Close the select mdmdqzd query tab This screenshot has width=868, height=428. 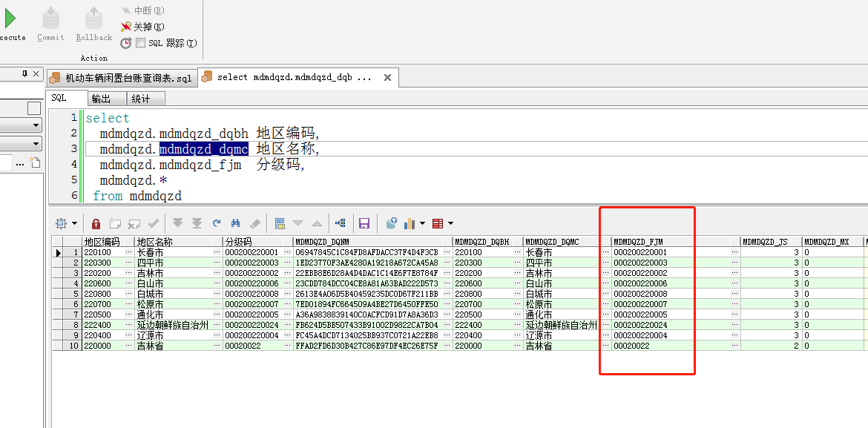coord(387,77)
